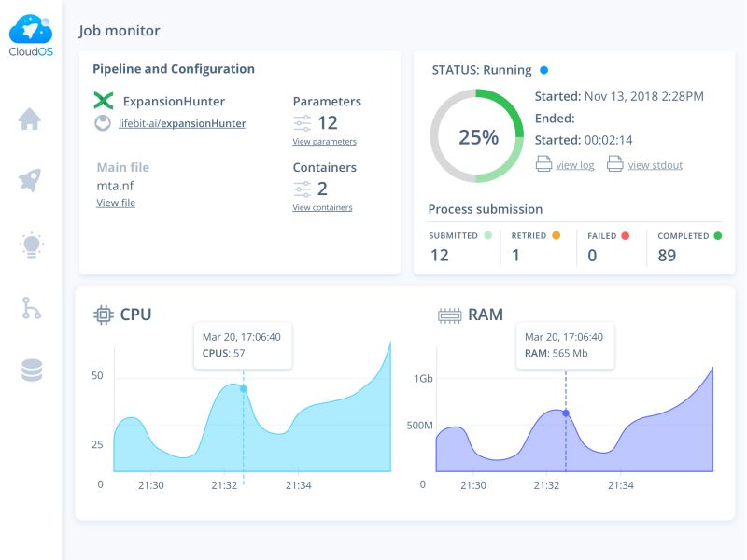
Task: Open the database storage sidebar icon
Action: pos(32,371)
